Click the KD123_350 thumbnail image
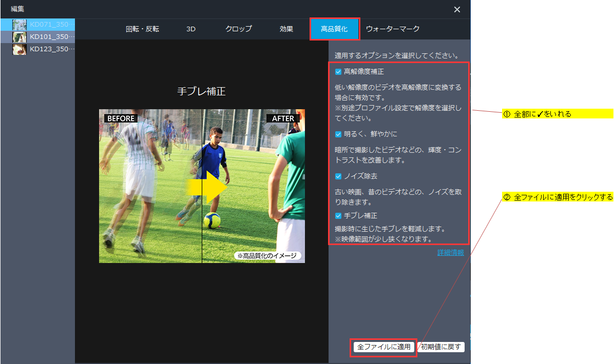Viewport: 615px width, 364px height. [x=19, y=49]
